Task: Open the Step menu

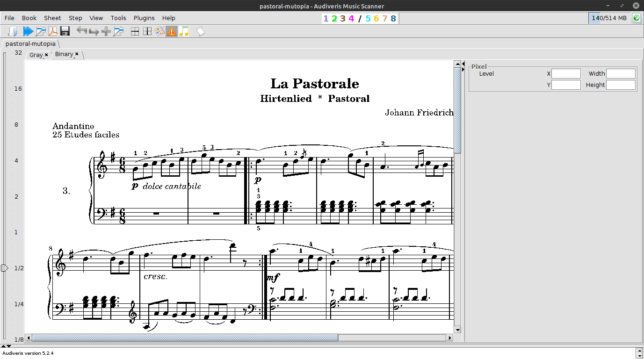Action: [x=75, y=18]
